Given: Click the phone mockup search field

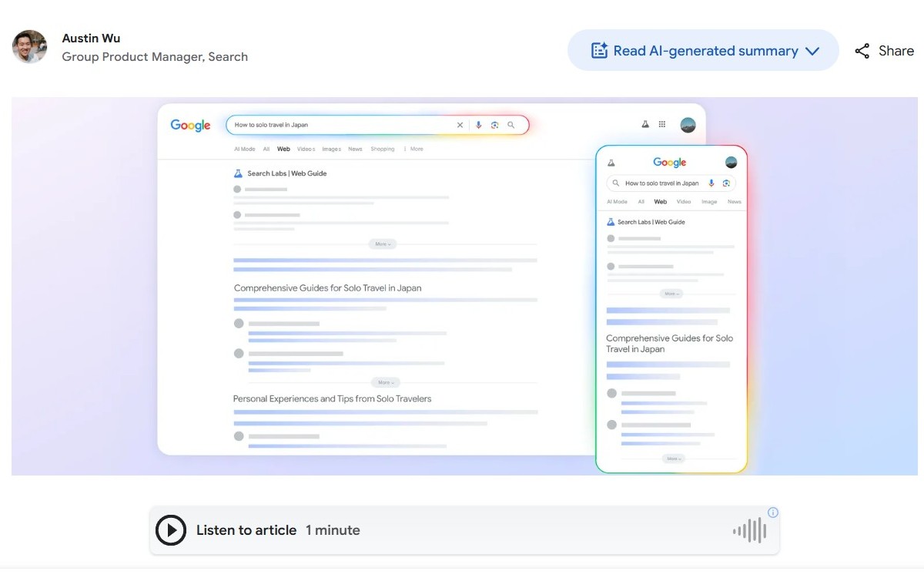Looking at the screenshot, I should pos(671,183).
